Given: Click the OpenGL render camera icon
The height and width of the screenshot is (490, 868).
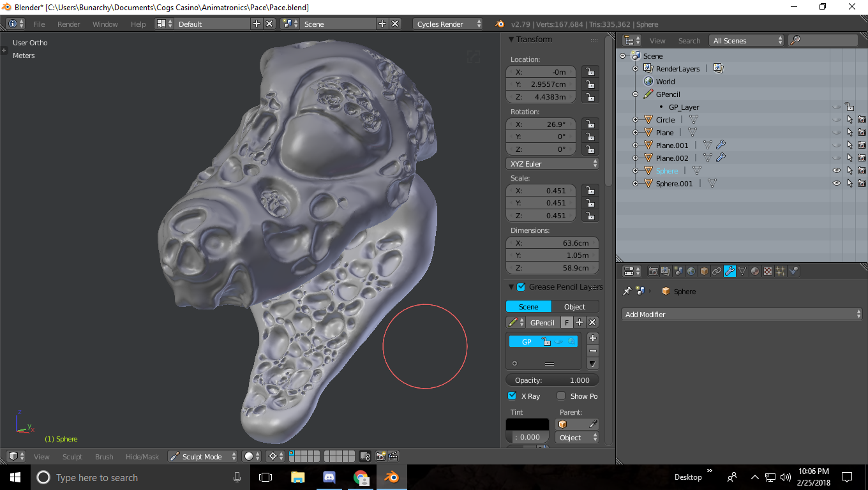Looking at the screenshot, I should [381, 456].
